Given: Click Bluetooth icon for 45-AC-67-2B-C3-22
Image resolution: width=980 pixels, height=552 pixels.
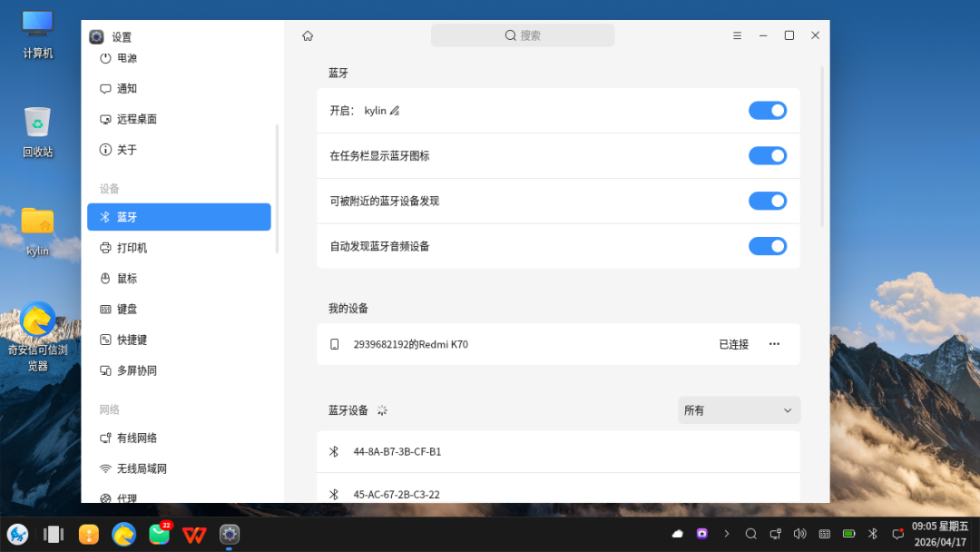Looking at the screenshot, I should click(334, 495).
